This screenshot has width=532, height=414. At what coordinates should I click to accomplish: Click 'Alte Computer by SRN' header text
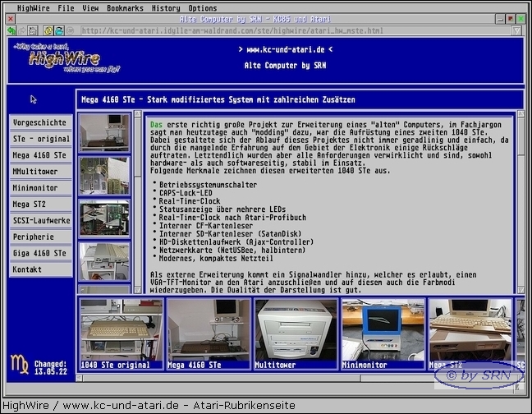click(285, 65)
